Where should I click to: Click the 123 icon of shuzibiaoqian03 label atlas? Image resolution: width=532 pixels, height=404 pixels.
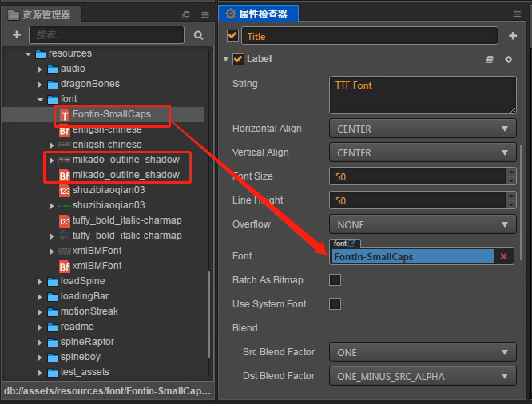pyautogui.click(x=65, y=191)
